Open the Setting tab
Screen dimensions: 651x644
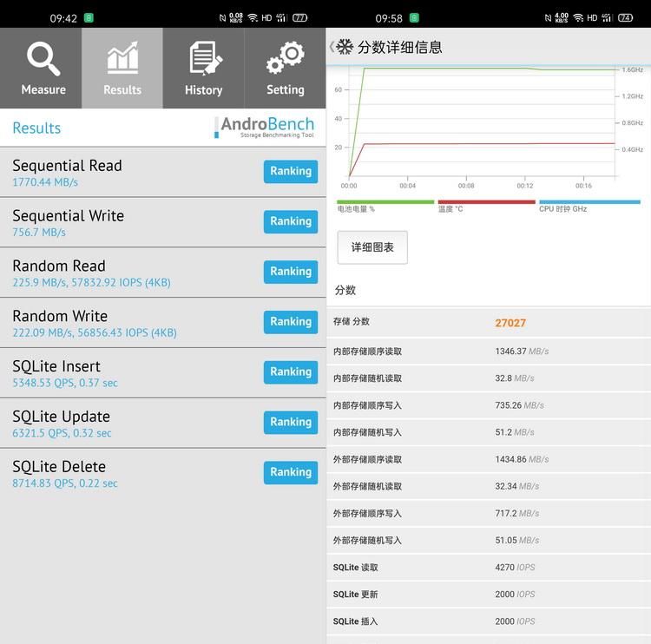point(286,68)
